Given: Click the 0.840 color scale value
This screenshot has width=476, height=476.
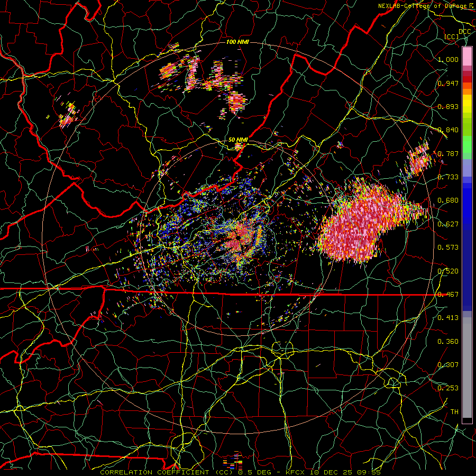Looking at the screenshot, I should point(448,130).
